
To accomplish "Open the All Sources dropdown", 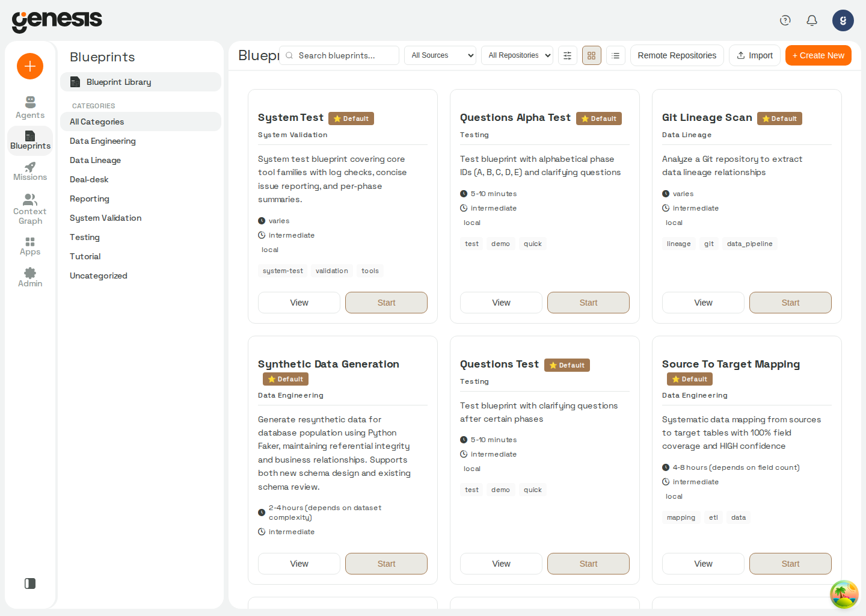I will [x=440, y=55].
